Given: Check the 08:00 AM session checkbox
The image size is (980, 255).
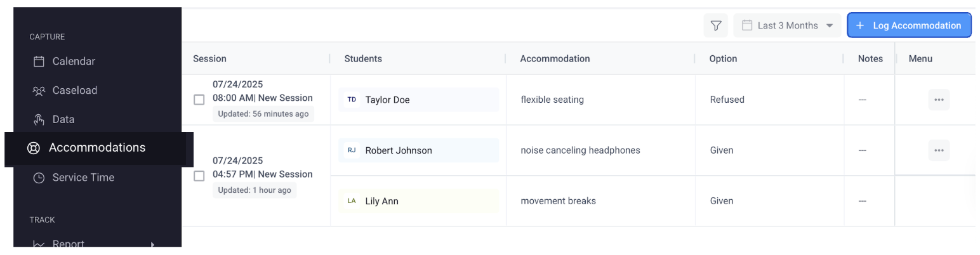Looking at the screenshot, I should point(199,100).
